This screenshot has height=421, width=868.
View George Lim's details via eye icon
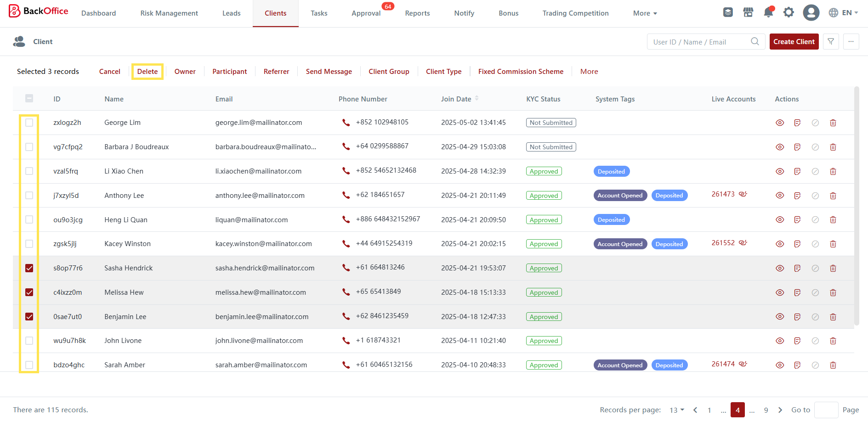click(x=780, y=123)
